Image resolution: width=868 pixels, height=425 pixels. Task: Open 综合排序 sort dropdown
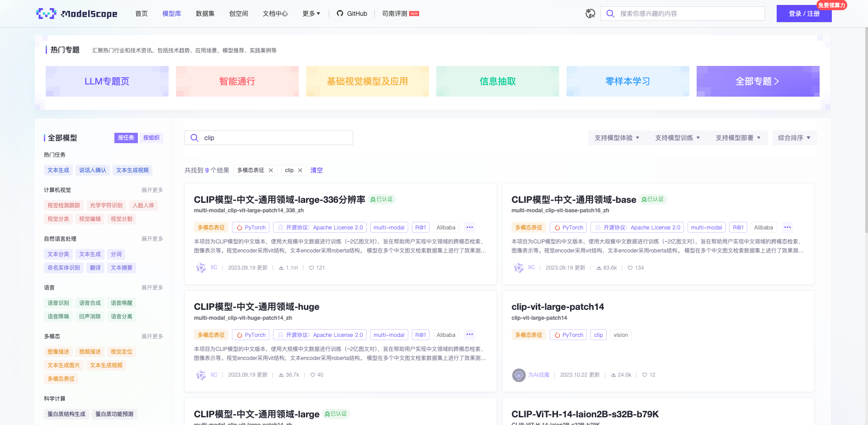(x=794, y=138)
